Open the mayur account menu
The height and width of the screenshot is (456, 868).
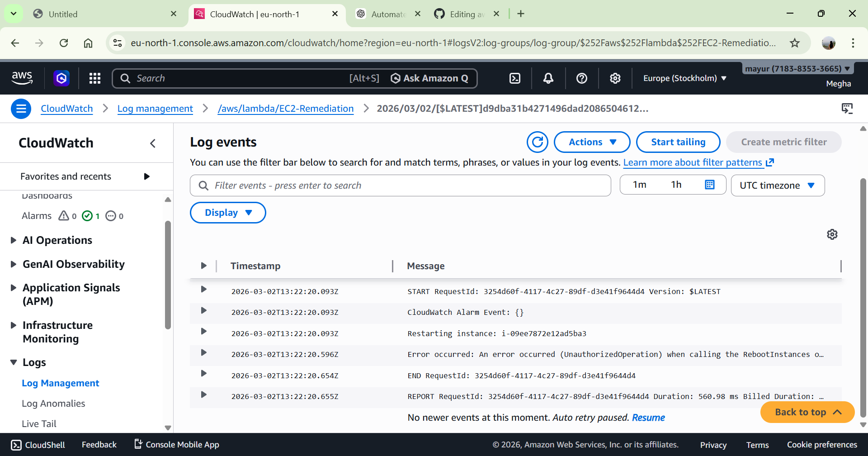tap(798, 69)
